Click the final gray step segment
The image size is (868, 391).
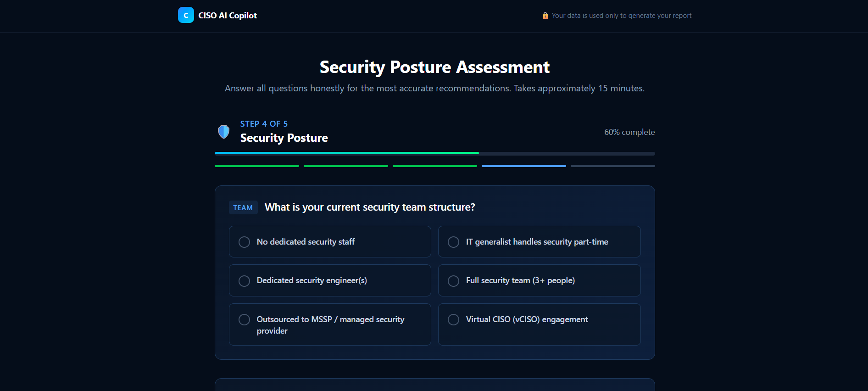coord(612,166)
